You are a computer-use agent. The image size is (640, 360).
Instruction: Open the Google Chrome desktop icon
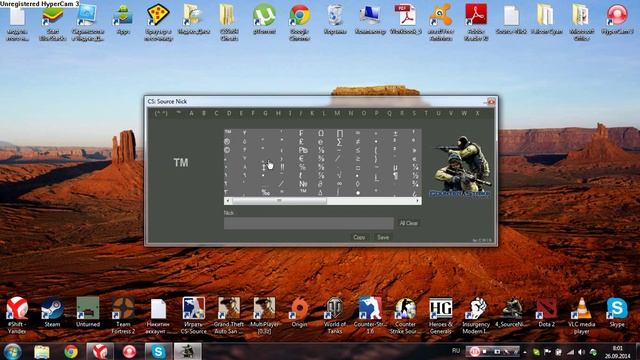[x=300, y=22]
